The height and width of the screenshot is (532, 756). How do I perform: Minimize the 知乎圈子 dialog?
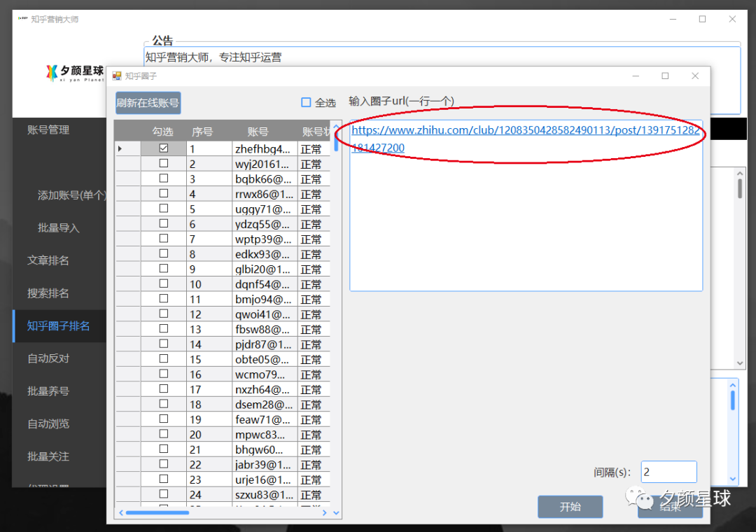(x=636, y=76)
